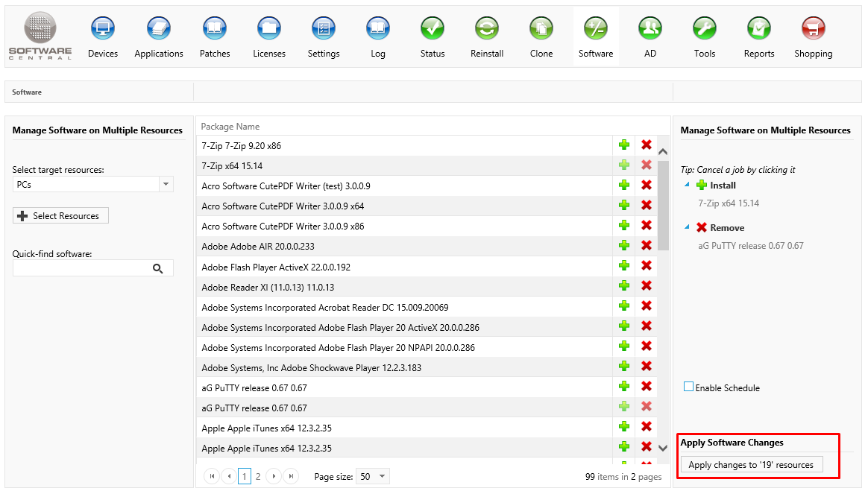Switch to the Reports section

(x=759, y=30)
